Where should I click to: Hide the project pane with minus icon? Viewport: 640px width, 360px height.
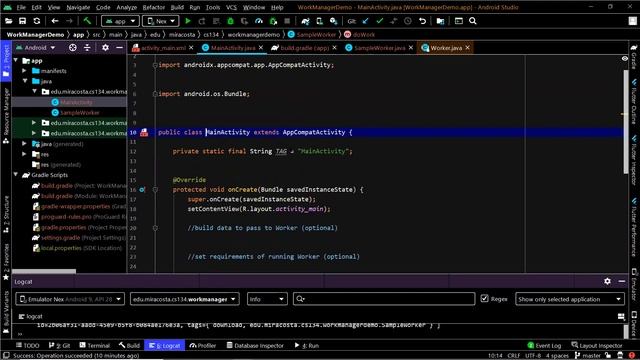point(119,48)
